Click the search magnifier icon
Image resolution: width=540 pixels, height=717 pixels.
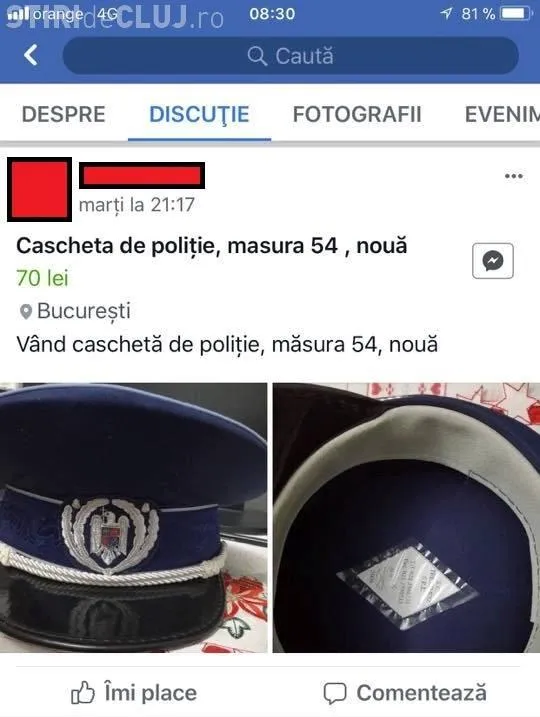(x=257, y=56)
